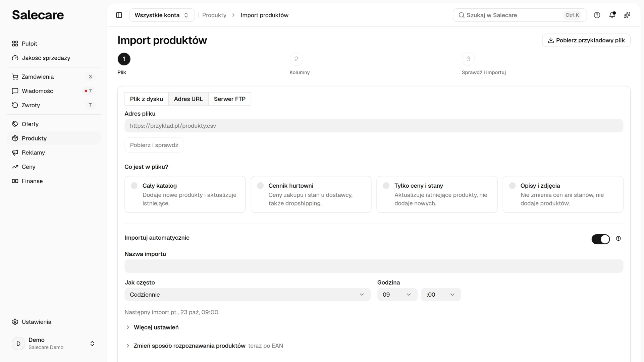Screen dimensions: 644x362
Task: Click the Pobierz i sprawdź button
Action: tap(154, 145)
